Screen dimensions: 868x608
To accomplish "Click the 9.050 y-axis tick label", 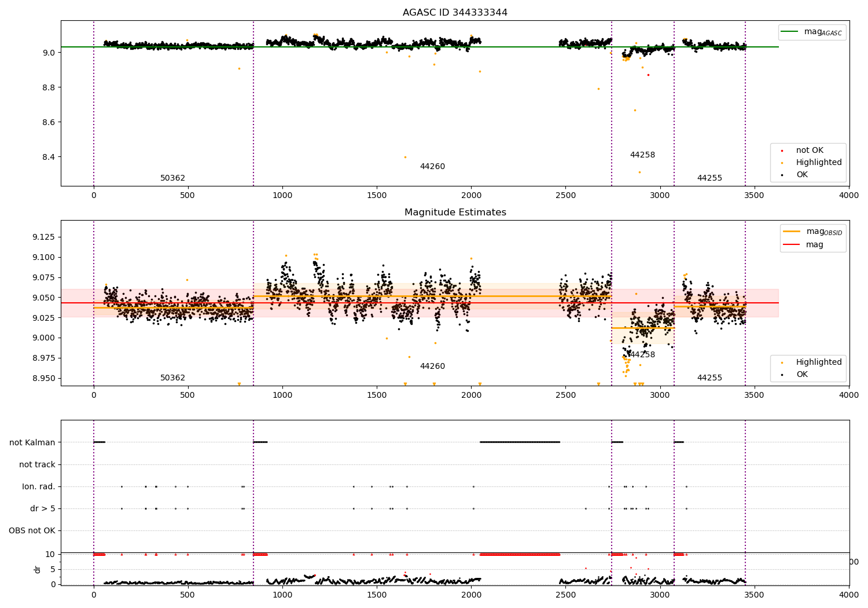I will [44, 298].
